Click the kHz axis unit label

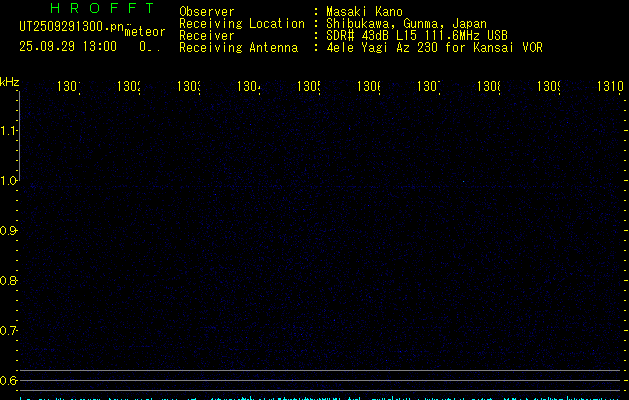[x=10, y=81]
